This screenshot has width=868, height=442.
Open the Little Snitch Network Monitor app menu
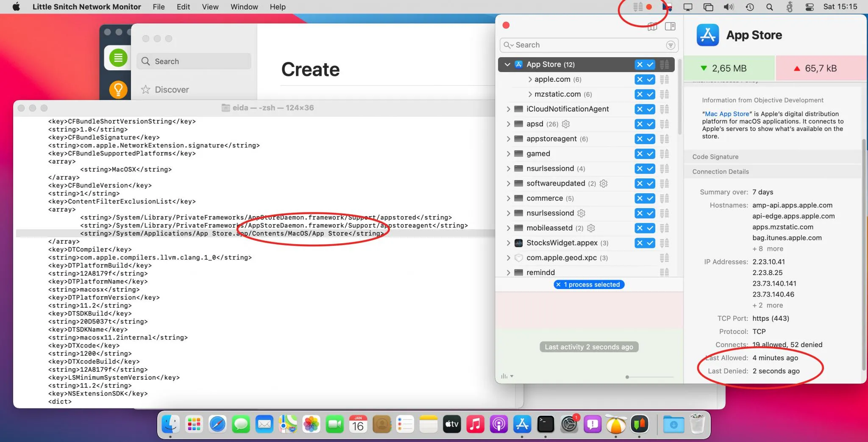coord(86,7)
